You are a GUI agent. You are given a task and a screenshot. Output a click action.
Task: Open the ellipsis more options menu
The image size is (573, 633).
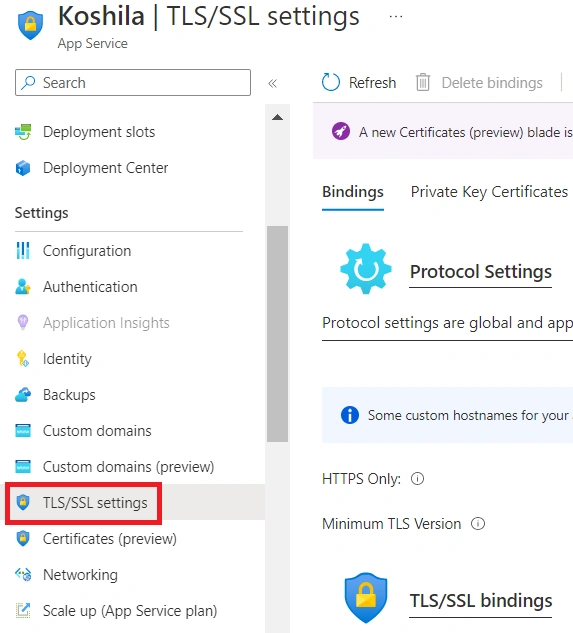[396, 17]
